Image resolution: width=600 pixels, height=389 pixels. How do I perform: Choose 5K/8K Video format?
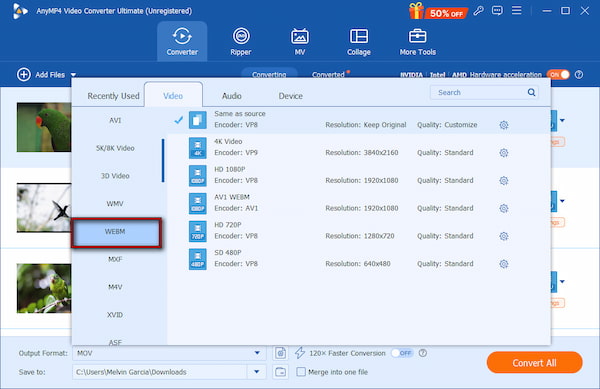[x=115, y=148]
